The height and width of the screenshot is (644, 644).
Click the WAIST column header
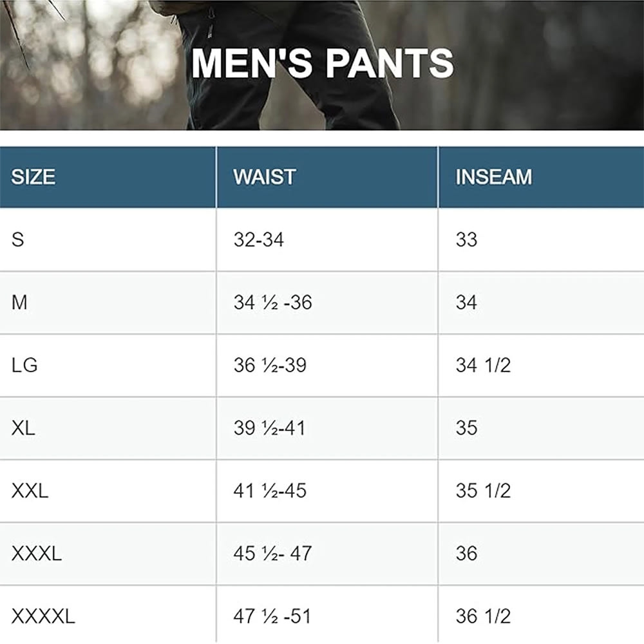(x=264, y=177)
